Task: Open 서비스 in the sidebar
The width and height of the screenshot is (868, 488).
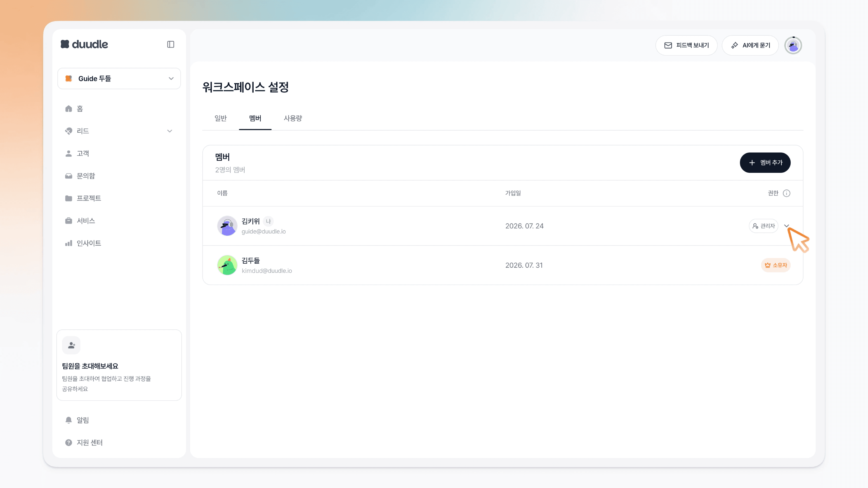Action: tap(86, 221)
